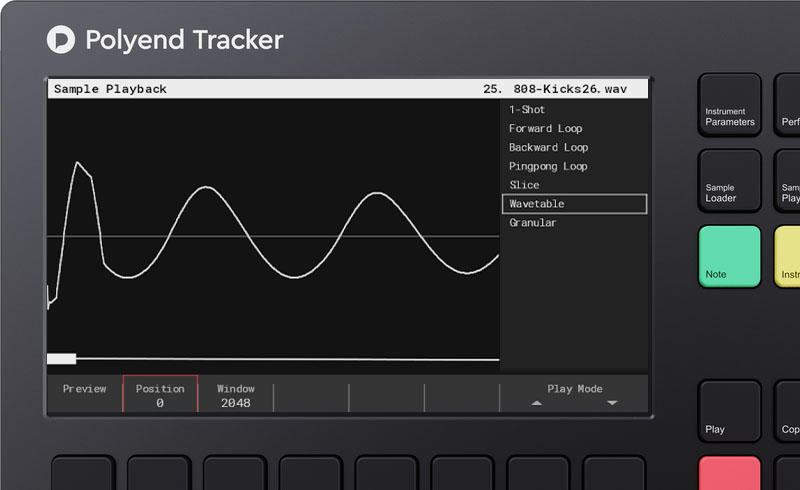The width and height of the screenshot is (800, 490).
Task: Open the Instrument Parameters button
Action: (730, 105)
